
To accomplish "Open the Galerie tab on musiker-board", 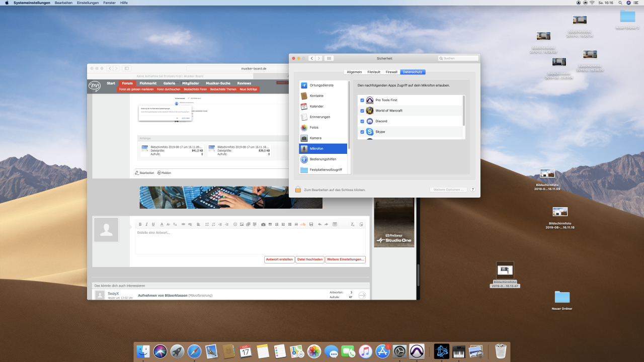I will [169, 83].
